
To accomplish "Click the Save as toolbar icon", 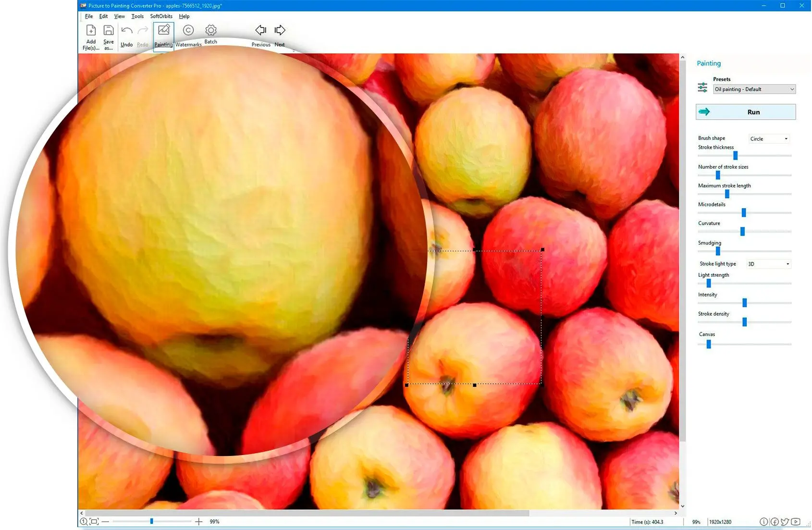I will [109, 37].
